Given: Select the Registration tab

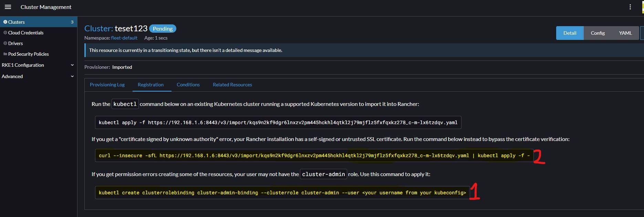Looking at the screenshot, I should (150, 85).
